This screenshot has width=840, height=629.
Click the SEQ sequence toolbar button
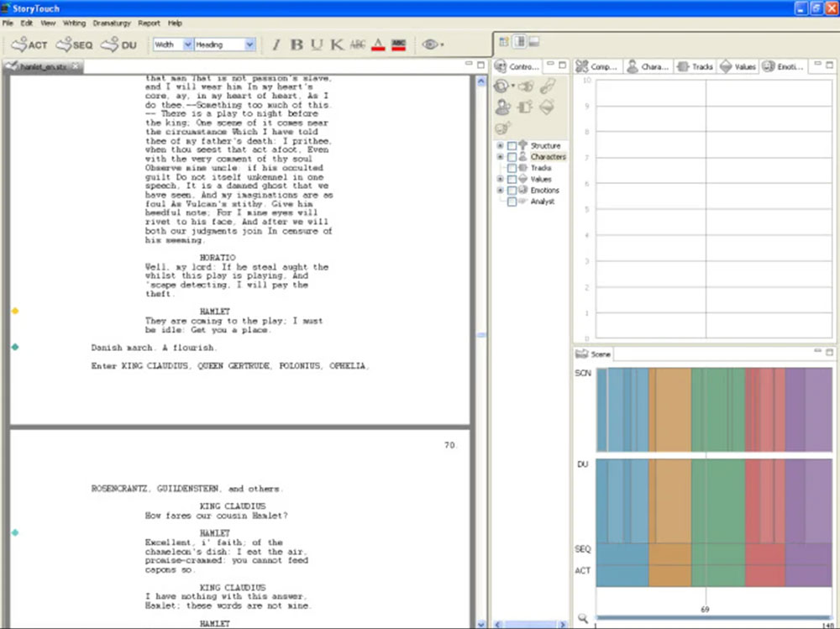point(75,45)
